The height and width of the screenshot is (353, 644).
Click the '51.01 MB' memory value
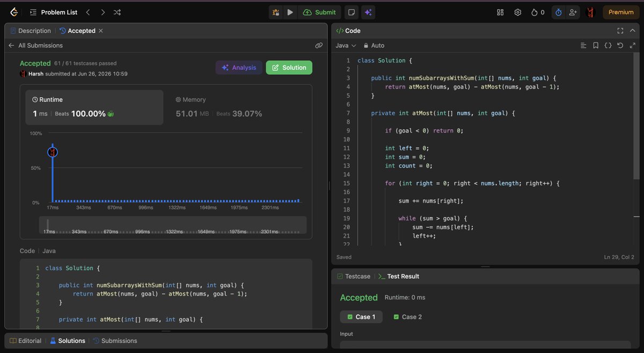[x=193, y=114]
